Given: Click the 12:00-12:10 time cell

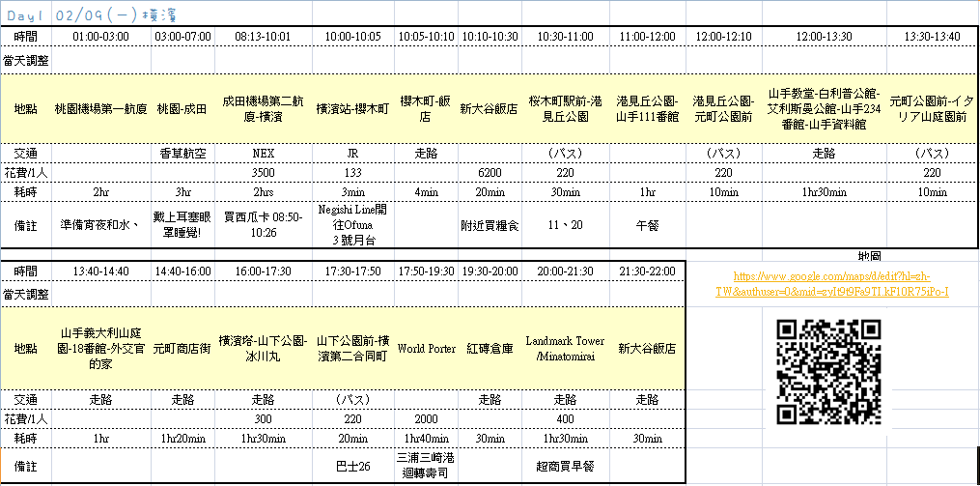Looking at the screenshot, I should (x=723, y=37).
